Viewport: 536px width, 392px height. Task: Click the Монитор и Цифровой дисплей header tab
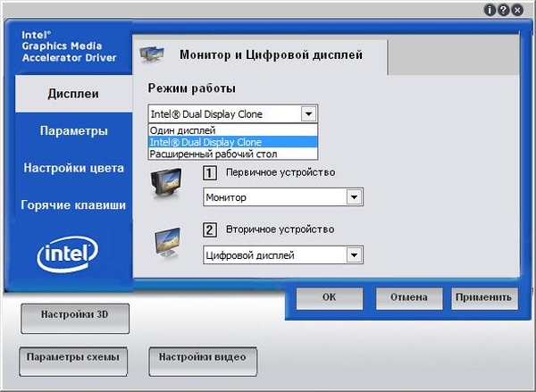(260, 54)
